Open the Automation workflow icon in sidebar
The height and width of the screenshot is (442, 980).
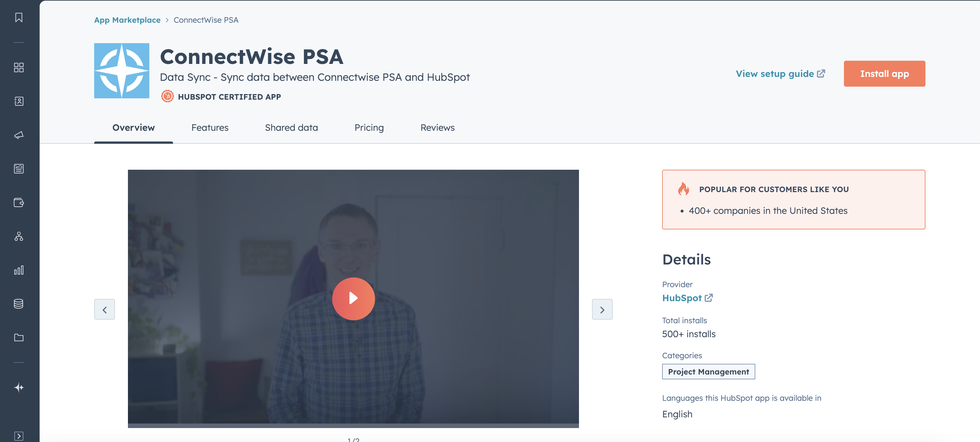[19, 236]
